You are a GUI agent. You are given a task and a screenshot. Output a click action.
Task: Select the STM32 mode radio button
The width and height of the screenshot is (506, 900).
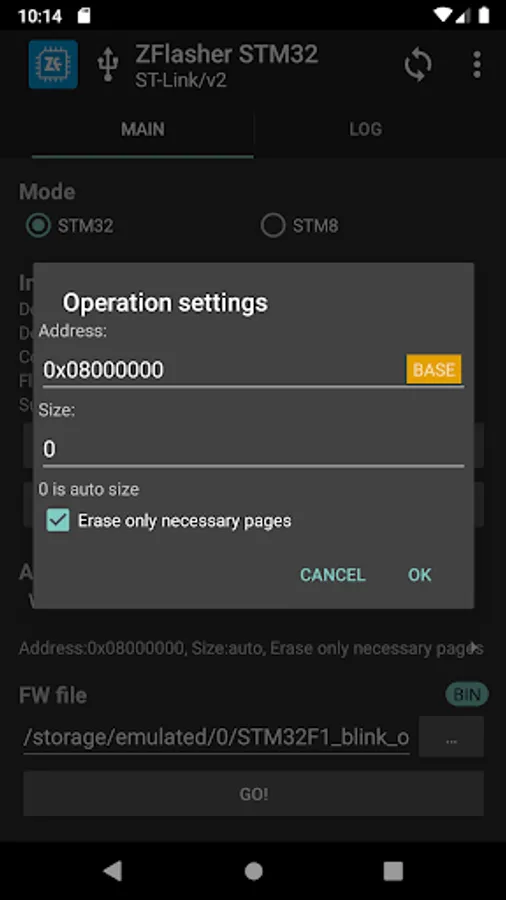click(x=39, y=226)
